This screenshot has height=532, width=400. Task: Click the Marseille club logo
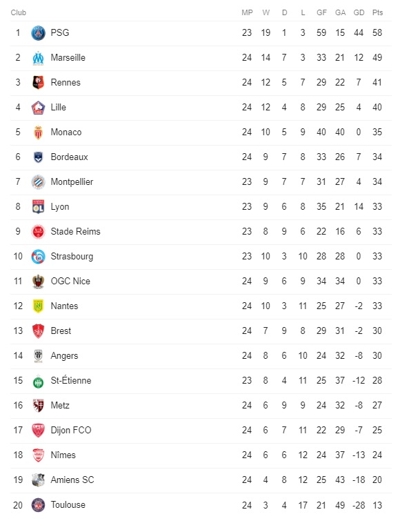(38, 58)
